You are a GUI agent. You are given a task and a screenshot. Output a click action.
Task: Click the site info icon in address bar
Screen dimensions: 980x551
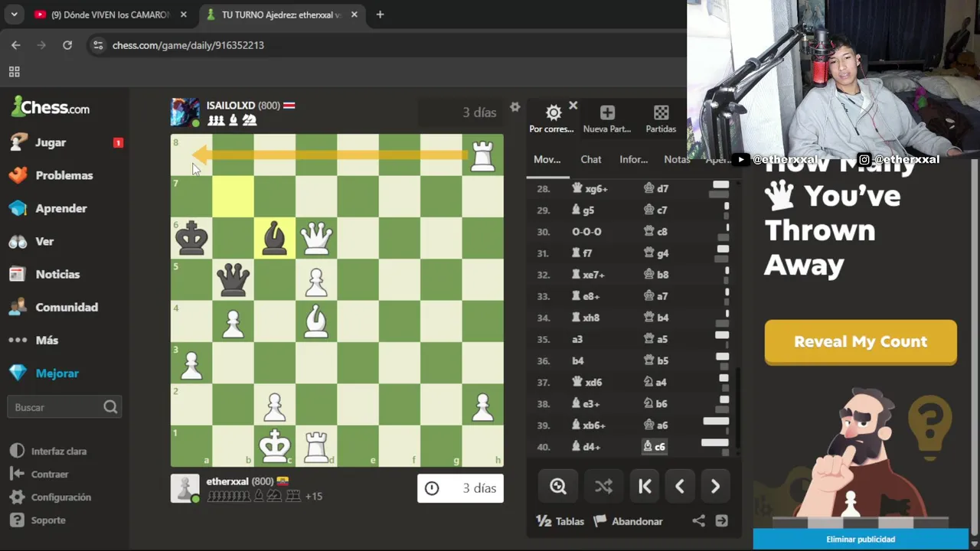coord(97,45)
